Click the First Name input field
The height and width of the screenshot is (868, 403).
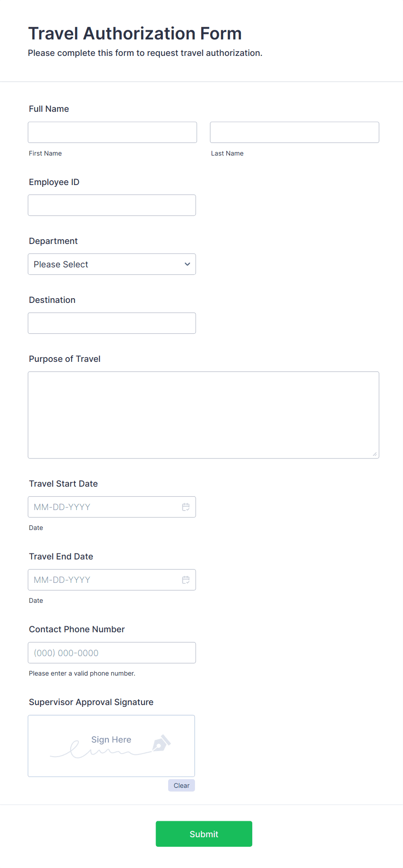112,132
